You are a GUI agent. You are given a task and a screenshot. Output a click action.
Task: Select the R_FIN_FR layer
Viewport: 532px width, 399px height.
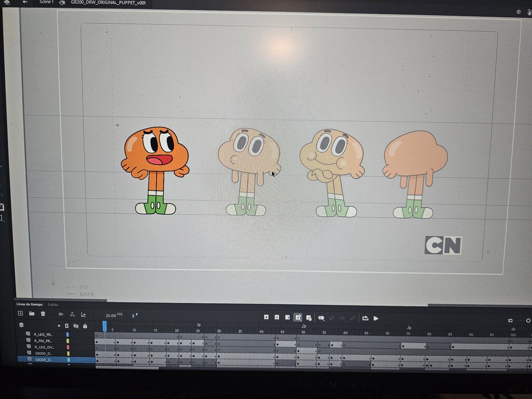click(43, 341)
